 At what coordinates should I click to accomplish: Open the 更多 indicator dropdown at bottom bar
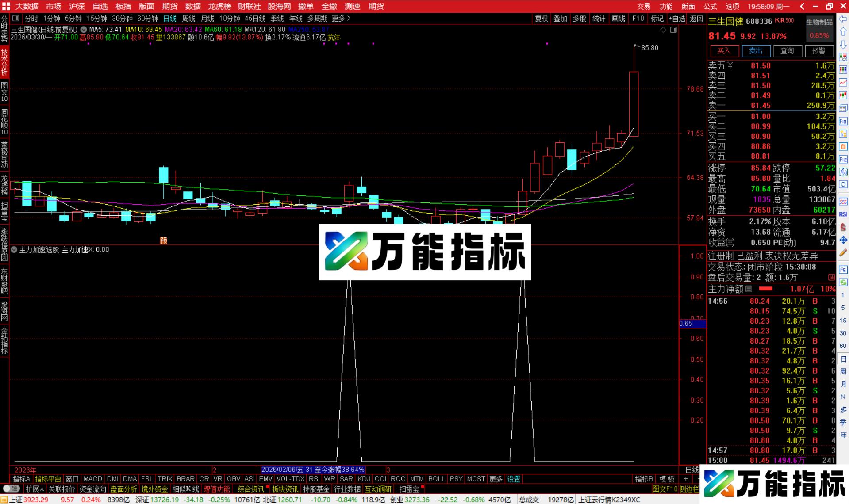(x=496, y=479)
